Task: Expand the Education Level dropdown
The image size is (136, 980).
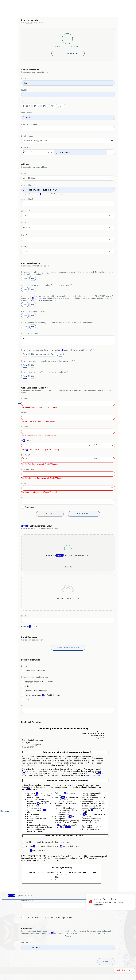Action: (x=112, y=474)
